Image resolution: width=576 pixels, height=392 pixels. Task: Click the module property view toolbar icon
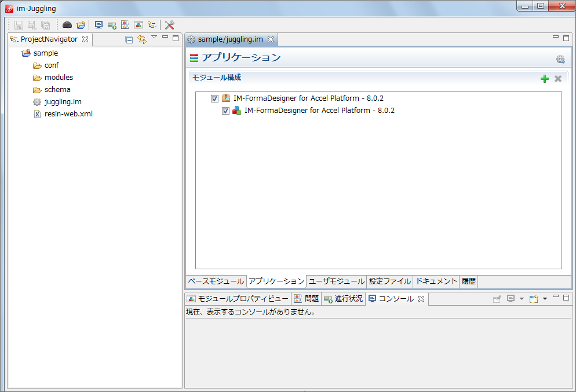138,25
